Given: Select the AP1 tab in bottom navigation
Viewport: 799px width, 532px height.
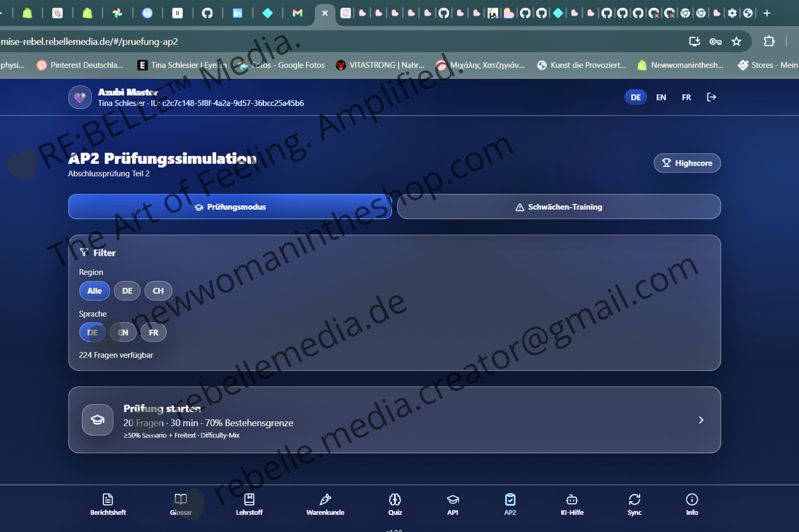Looking at the screenshot, I should click(x=453, y=504).
